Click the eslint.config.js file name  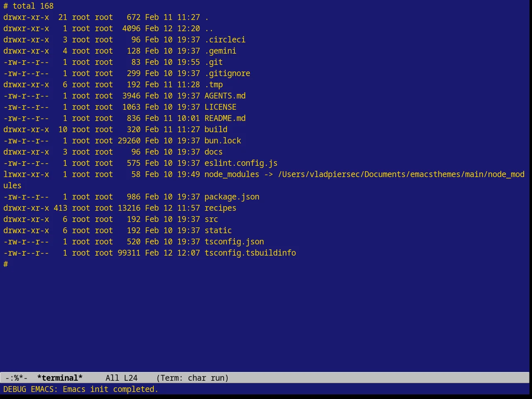point(241,163)
